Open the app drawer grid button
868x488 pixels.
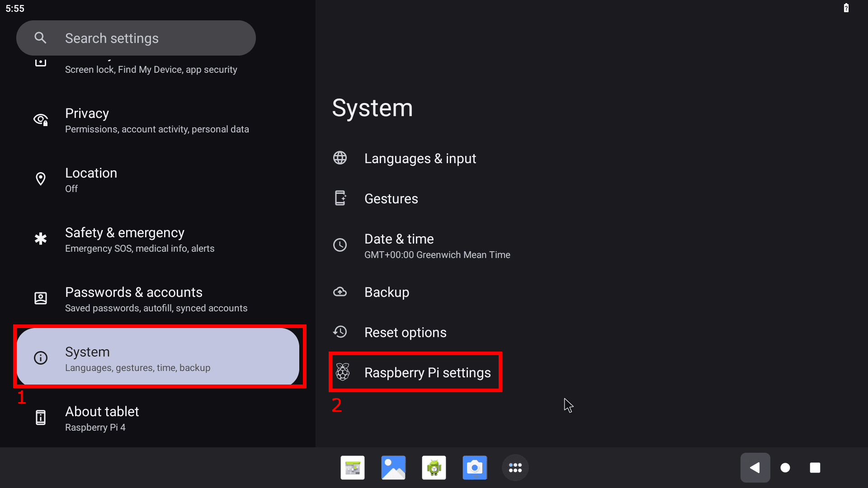tap(515, 468)
